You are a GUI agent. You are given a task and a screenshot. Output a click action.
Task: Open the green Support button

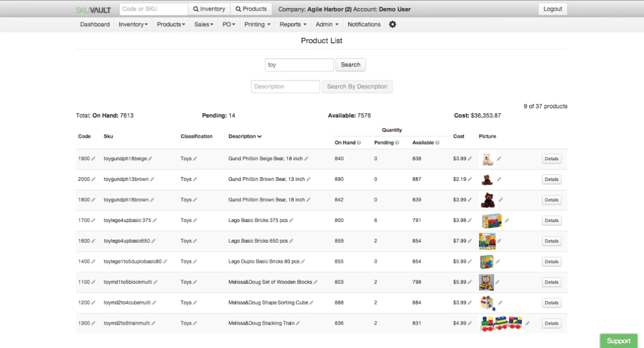point(619,341)
